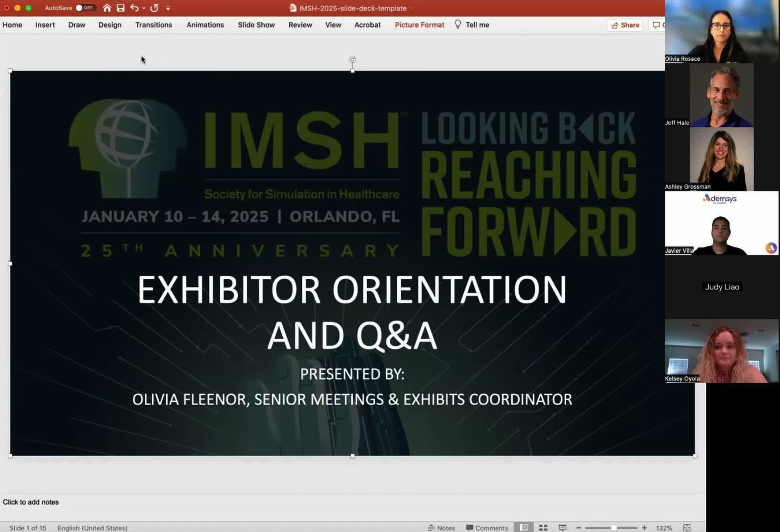Switch to Normal view icon

pos(524,528)
